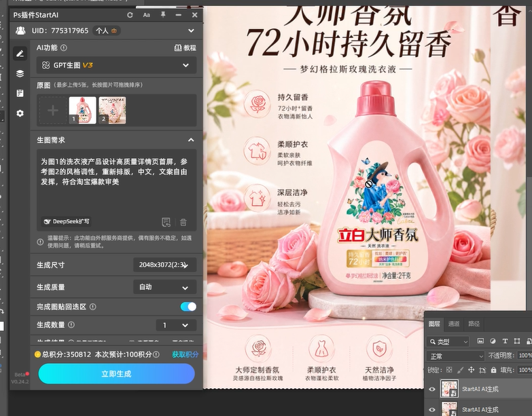Click the Aa font size icon

click(147, 15)
